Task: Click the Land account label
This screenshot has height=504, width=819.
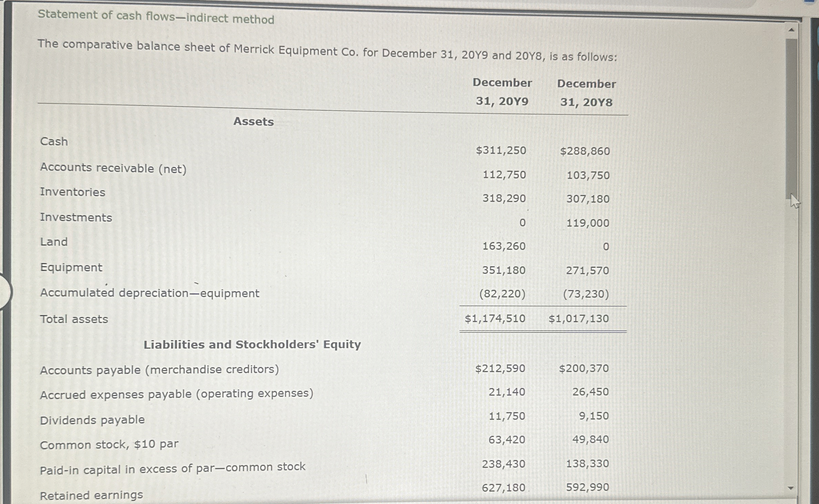Action: pos(54,242)
